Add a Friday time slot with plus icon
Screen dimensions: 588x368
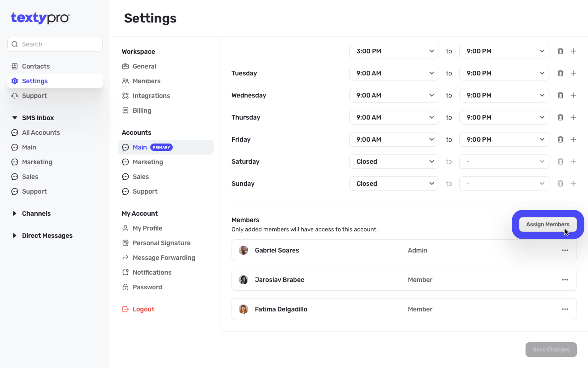tap(573, 139)
